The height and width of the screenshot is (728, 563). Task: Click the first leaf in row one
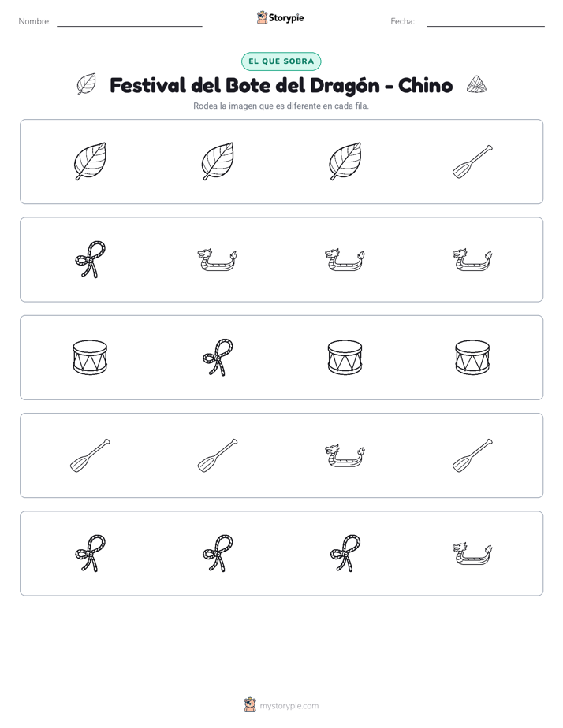(90, 162)
